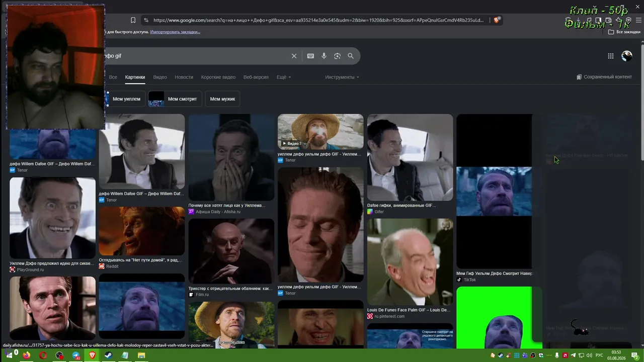Screen dimensions: 644x362
Task: Open the 'Трикстер с отрицательным обаянием' title
Action: (230, 289)
